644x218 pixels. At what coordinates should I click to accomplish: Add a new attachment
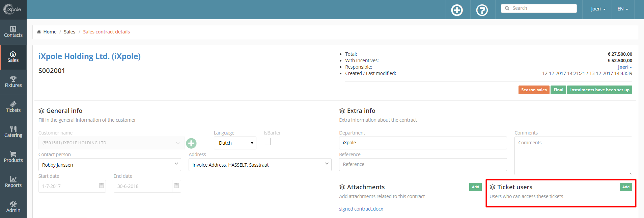click(x=475, y=187)
